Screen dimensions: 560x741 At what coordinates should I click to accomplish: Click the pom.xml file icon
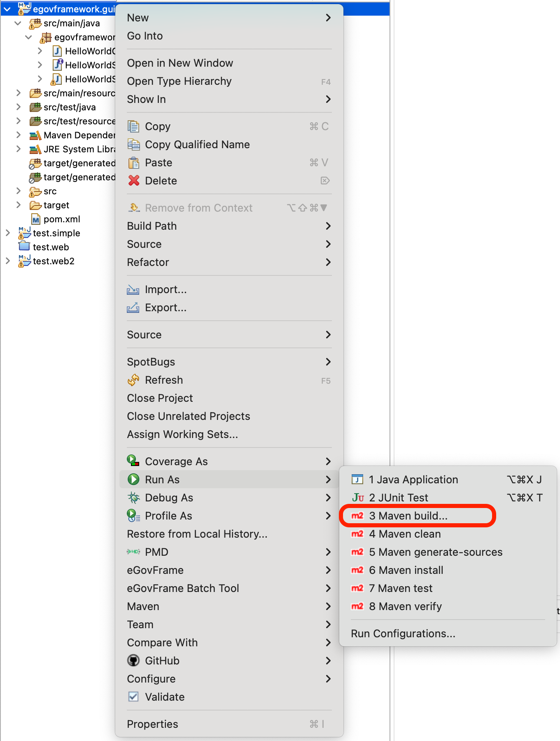(x=36, y=219)
